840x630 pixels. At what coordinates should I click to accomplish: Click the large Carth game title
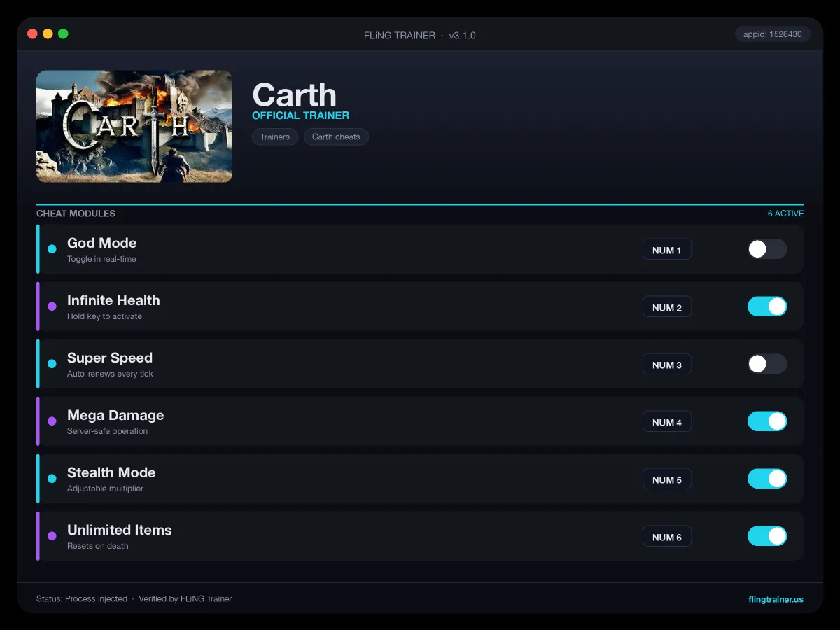tap(294, 94)
